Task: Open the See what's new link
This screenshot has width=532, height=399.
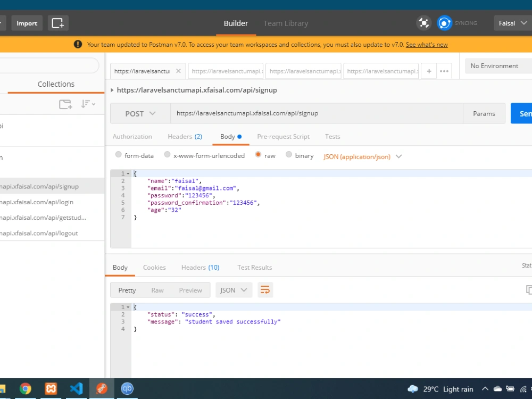Action: 427,45
